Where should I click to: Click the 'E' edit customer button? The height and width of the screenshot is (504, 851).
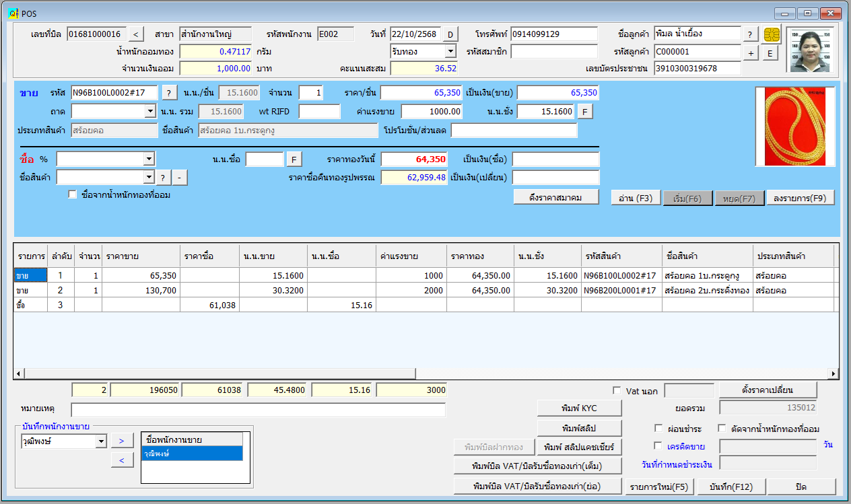[770, 53]
